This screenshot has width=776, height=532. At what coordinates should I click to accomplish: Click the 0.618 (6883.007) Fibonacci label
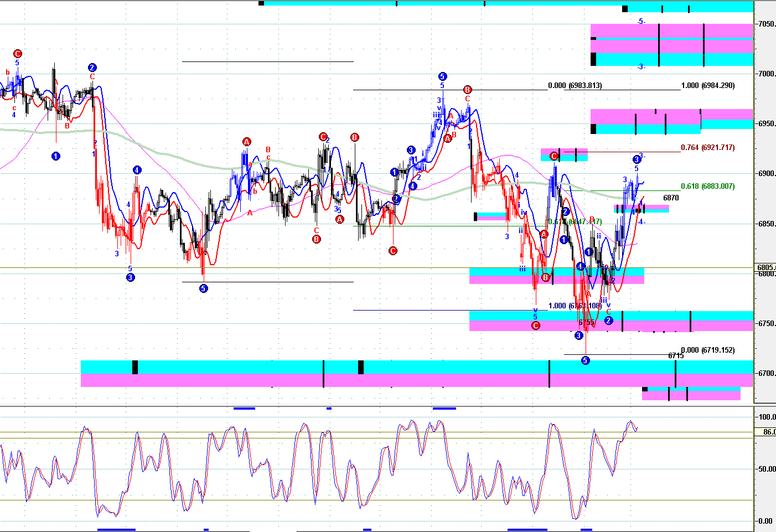(707, 187)
